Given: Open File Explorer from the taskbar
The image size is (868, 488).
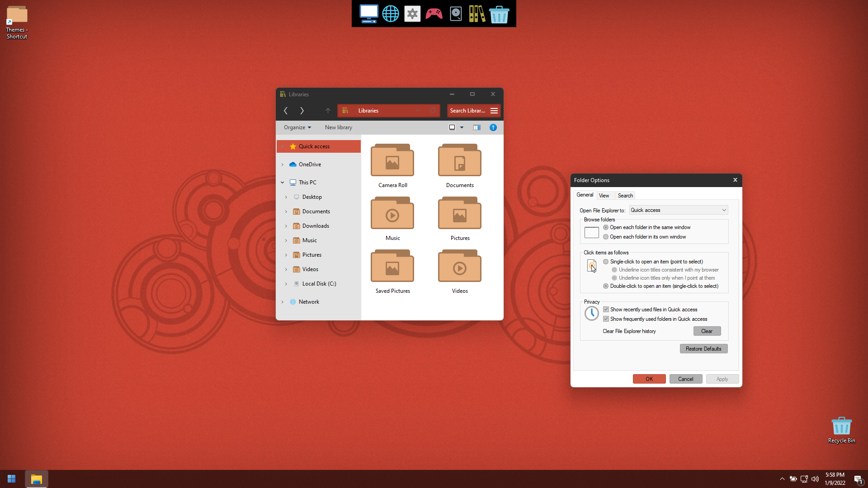Looking at the screenshot, I should [x=37, y=479].
